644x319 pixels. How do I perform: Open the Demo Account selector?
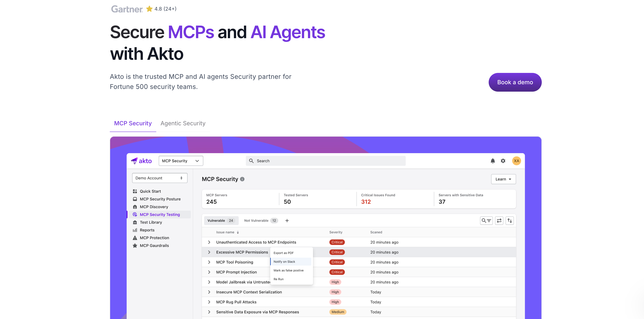pyautogui.click(x=159, y=178)
